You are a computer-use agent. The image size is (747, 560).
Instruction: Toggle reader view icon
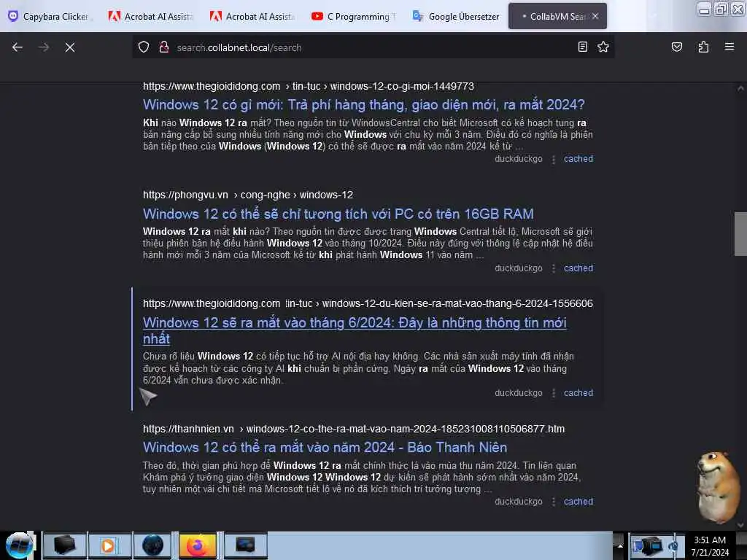point(583,47)
